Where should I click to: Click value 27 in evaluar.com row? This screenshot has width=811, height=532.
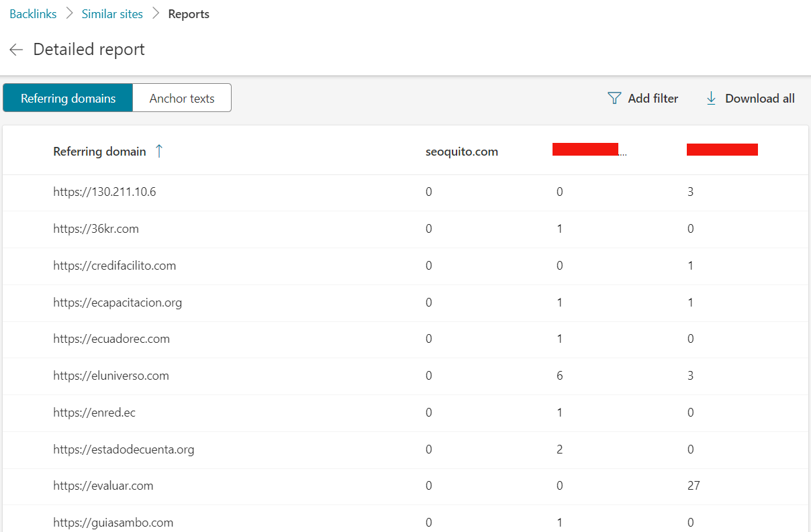[x=694, y=486]
